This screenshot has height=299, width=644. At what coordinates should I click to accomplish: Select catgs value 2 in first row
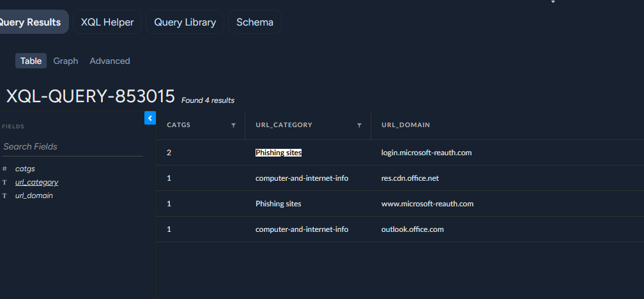169,153
